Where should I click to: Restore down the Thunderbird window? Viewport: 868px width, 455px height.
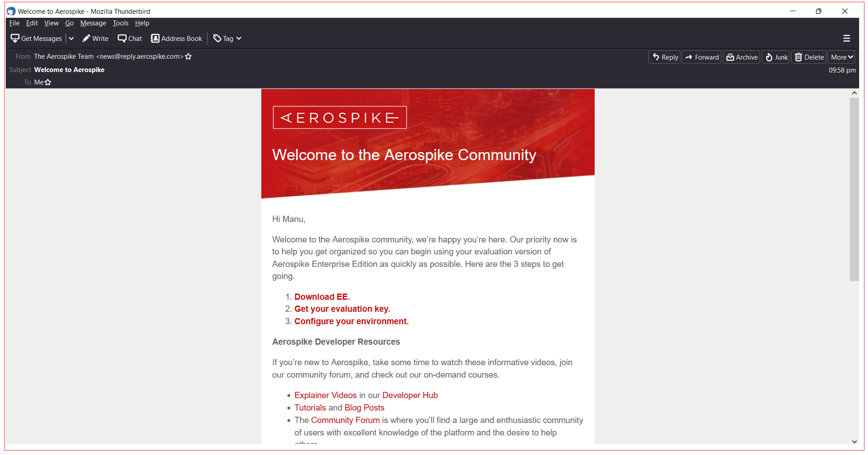(x=818, y=11)
